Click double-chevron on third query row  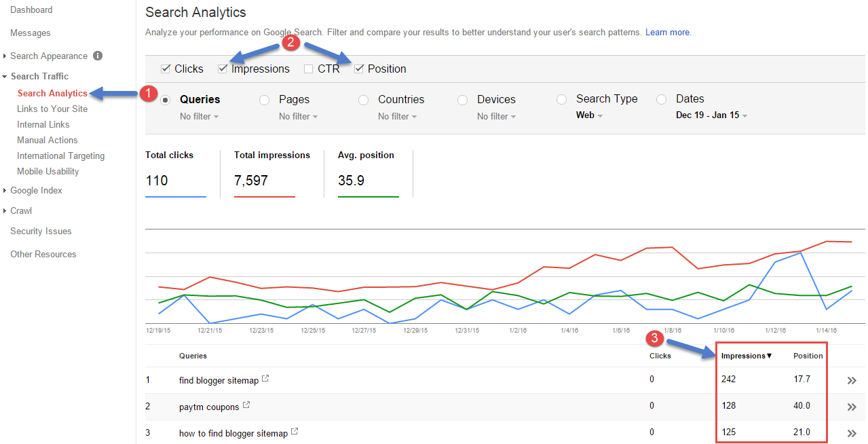pos(852,433)
